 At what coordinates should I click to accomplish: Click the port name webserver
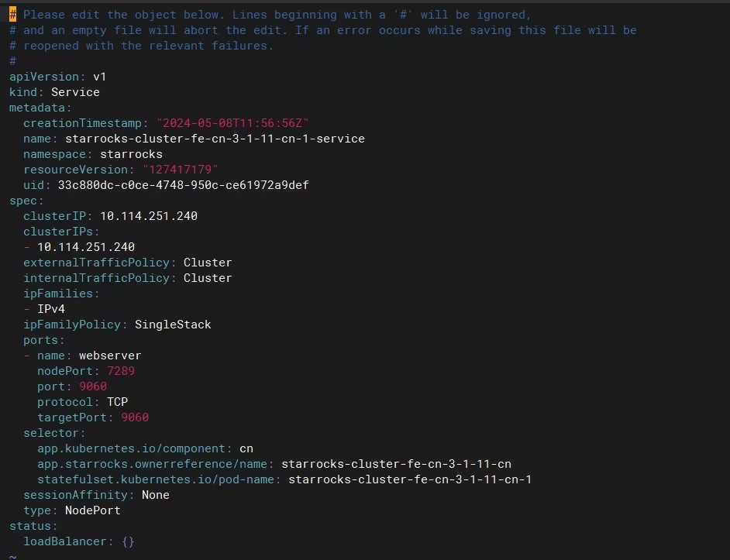[110, 356]
